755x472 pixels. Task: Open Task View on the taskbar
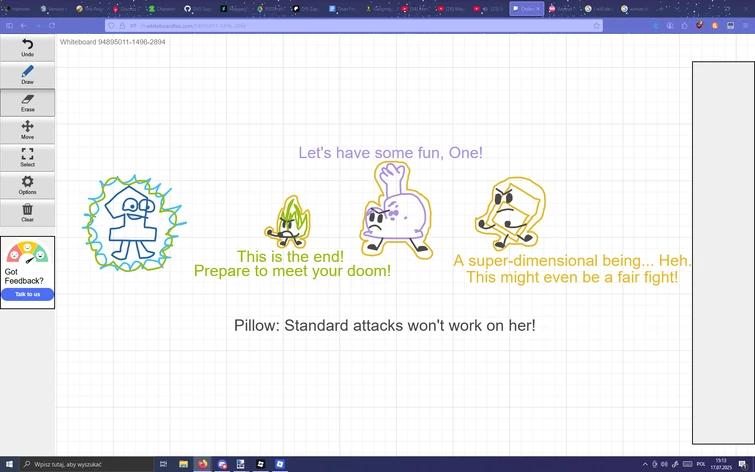(164, 464)
